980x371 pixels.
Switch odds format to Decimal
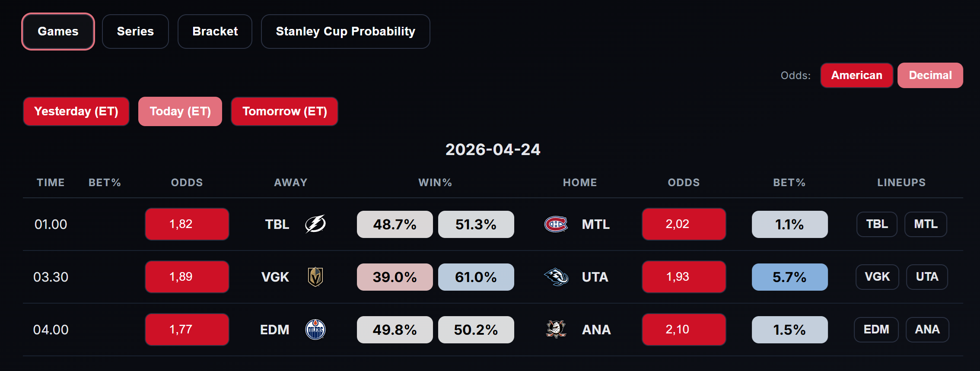pos(930,75)
